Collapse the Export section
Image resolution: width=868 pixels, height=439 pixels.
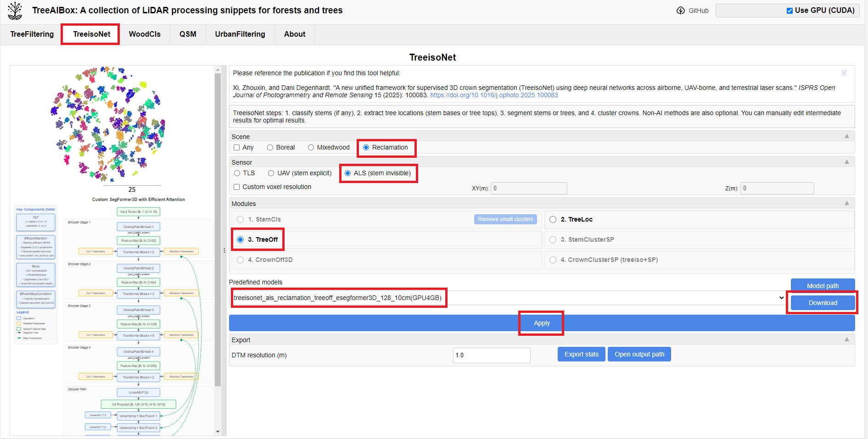847,339
